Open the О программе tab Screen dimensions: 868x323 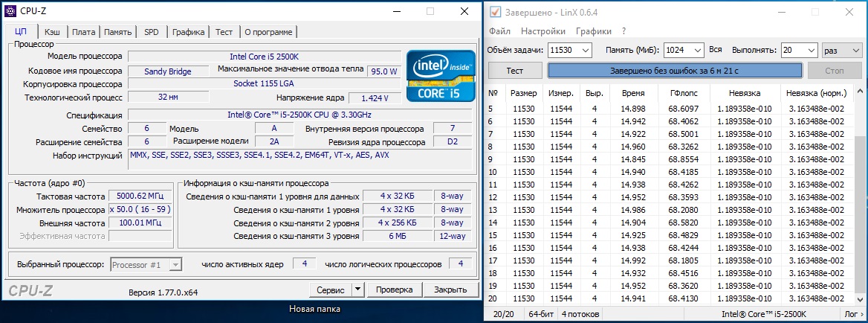(268, 32)
